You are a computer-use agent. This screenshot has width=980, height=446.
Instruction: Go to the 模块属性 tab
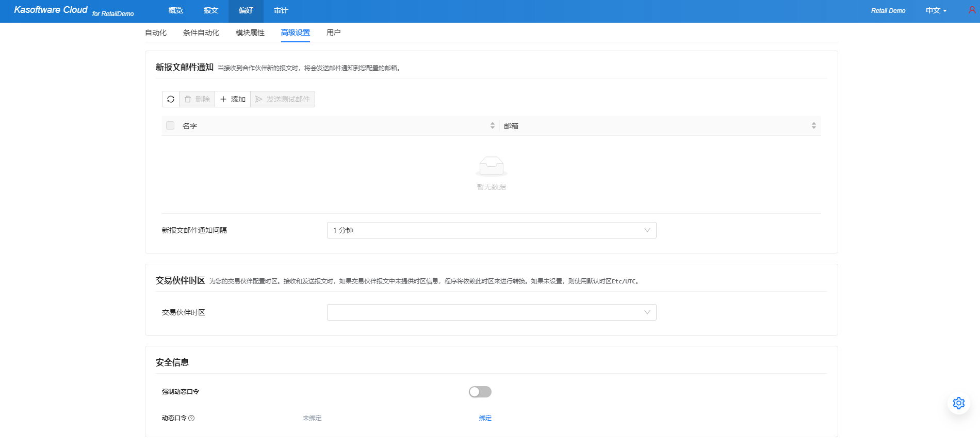pos(250,33)
